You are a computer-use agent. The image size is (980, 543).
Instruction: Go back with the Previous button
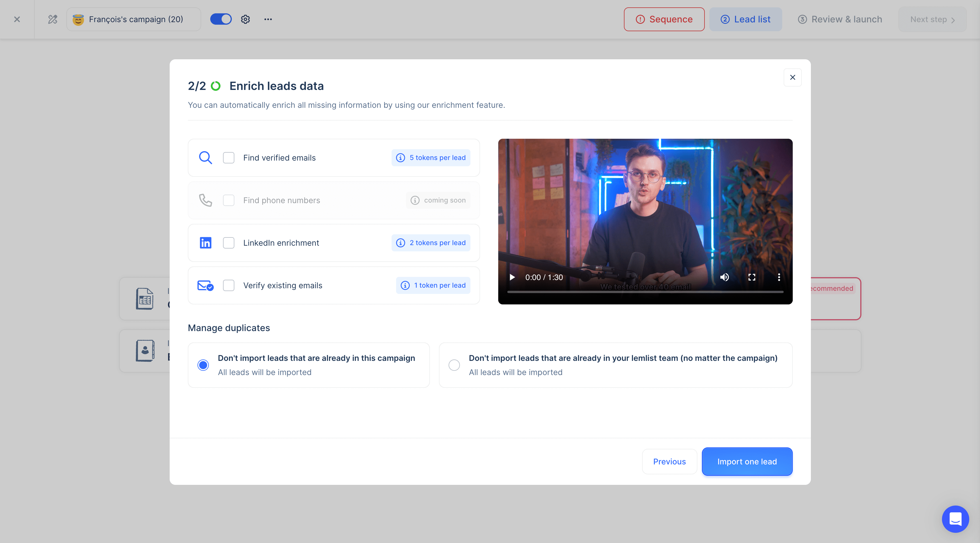(669, 462)
